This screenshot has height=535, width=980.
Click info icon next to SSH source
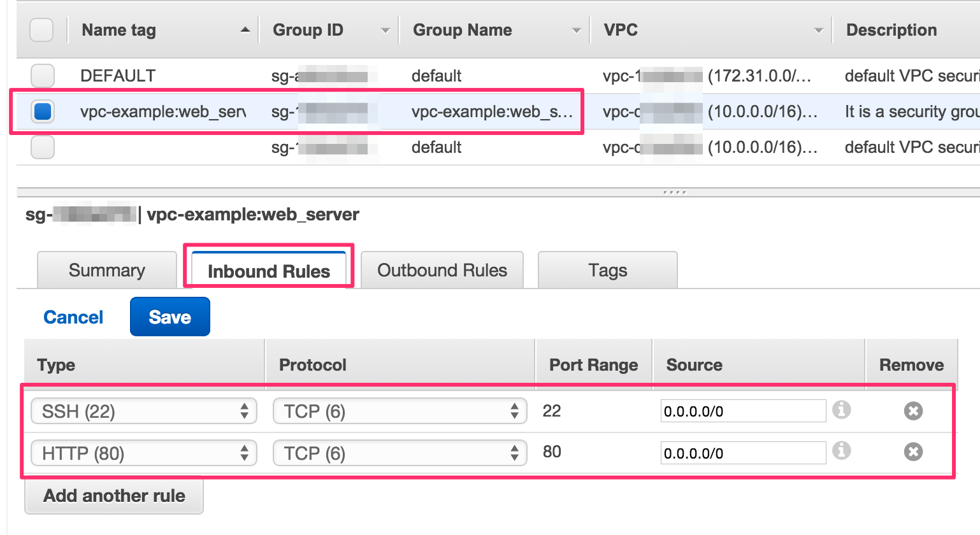(x=842, y=410)
